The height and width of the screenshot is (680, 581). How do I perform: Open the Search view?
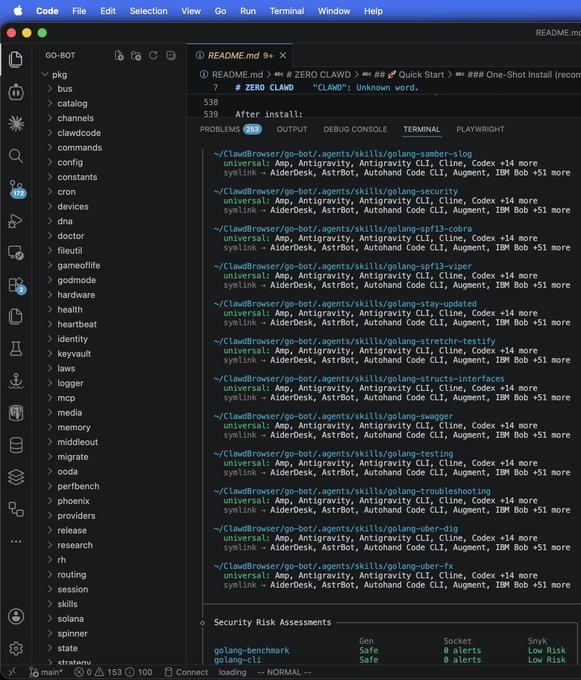click(16, 156)
